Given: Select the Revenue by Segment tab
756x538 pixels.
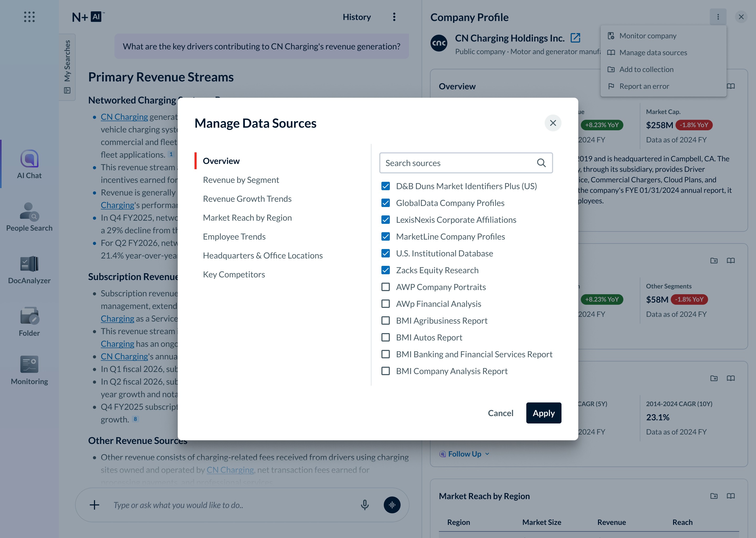Looking at the screenshot, I should coord(241,180).
